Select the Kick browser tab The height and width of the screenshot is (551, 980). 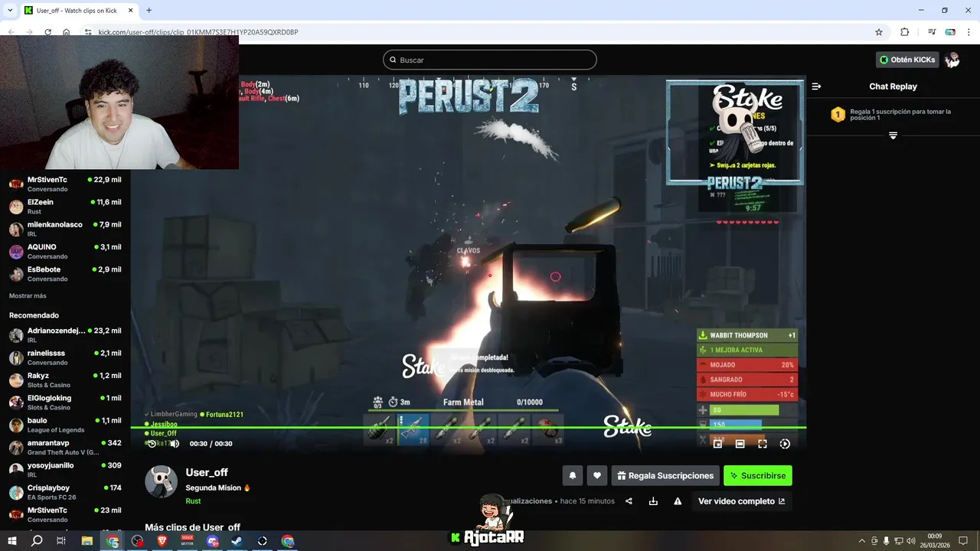pyautogui.click(x=77, y=11)
